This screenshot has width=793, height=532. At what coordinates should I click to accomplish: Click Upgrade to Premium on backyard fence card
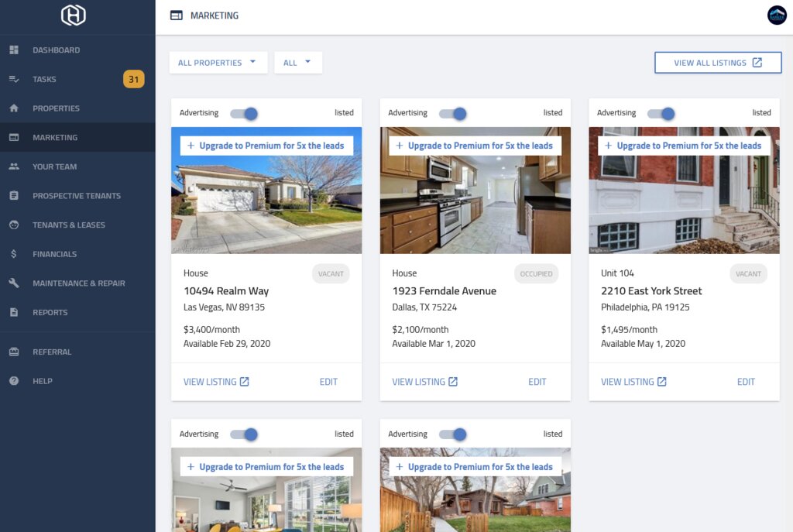tap(475, 467)
